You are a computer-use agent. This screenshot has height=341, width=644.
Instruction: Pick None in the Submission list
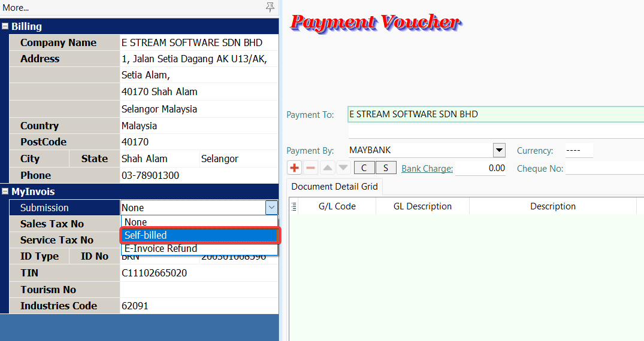pyautogui.click(x=199, y=222)
